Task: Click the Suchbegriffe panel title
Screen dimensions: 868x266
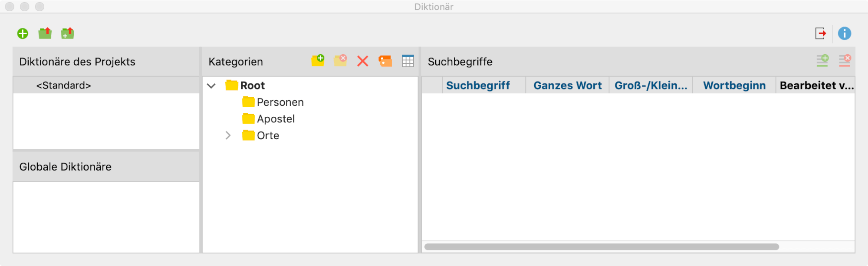Action: point(460,62)
